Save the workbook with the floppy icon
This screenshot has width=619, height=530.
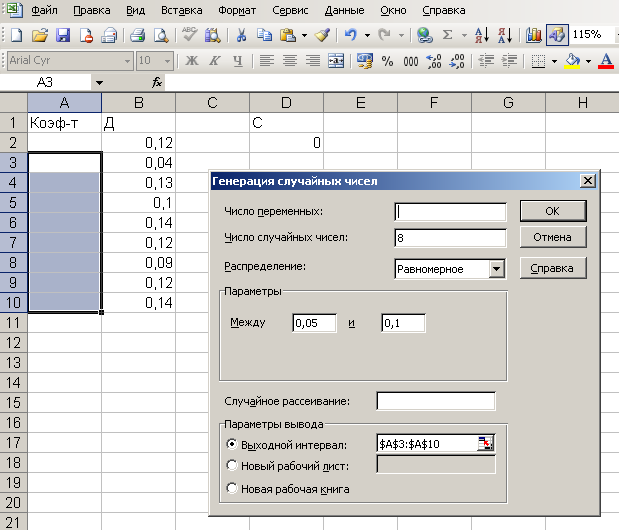(63, 35)
